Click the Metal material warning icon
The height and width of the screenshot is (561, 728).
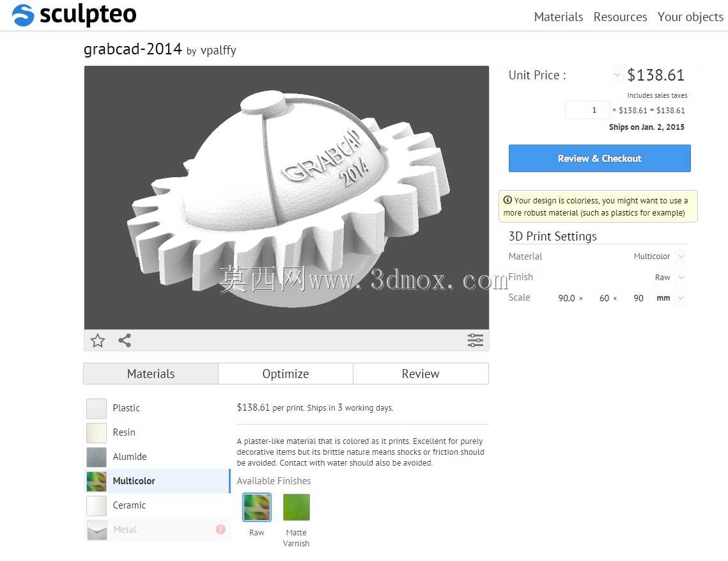221,529
